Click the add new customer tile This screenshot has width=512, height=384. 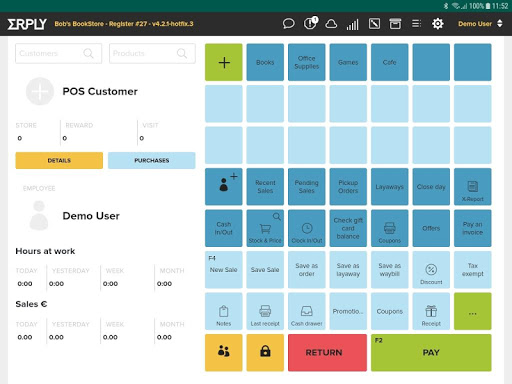(x=224, y=187)
